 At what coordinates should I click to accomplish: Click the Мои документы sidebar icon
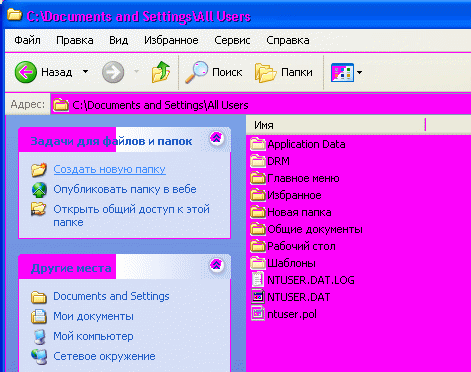tap(39, 316)
